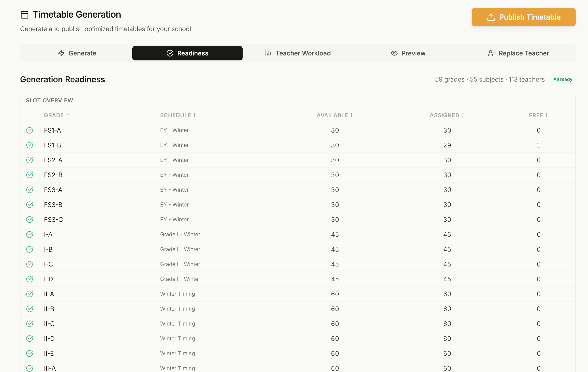Sort table by Available column
588x372 pixels.
point(335,115)
